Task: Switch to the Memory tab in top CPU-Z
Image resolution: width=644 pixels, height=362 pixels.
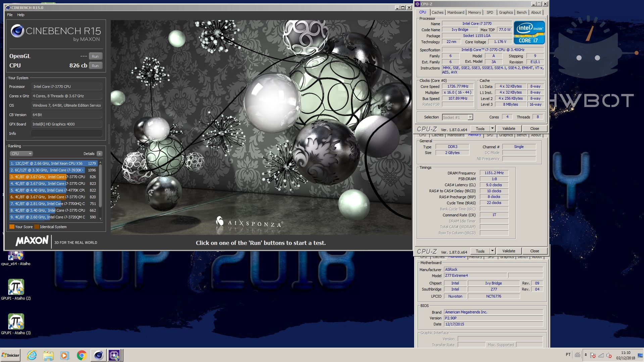Action: point(475,12)
